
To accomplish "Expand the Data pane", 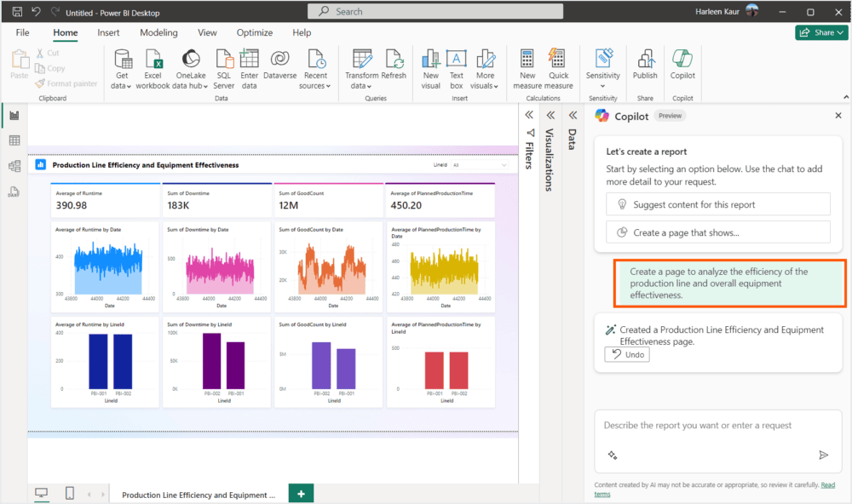I will pos(573,115).
